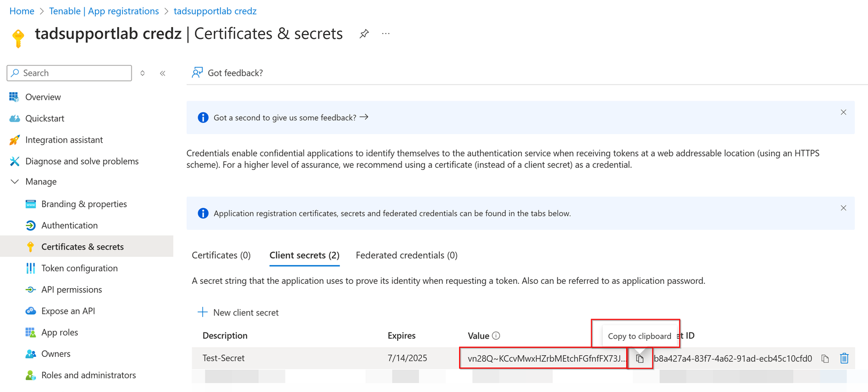
Task: Click the Description column header
Action: click(225, 336)
